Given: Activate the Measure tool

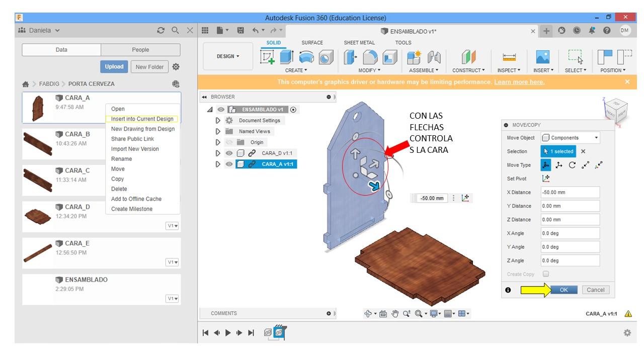Looking at the screenshot, I should point(509,57).
